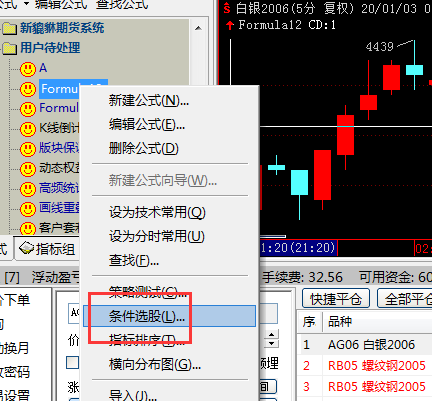Click the yellow folder icon of 用户待处理
The width and height of the screenshot is (432, 401).
(9, 48)
